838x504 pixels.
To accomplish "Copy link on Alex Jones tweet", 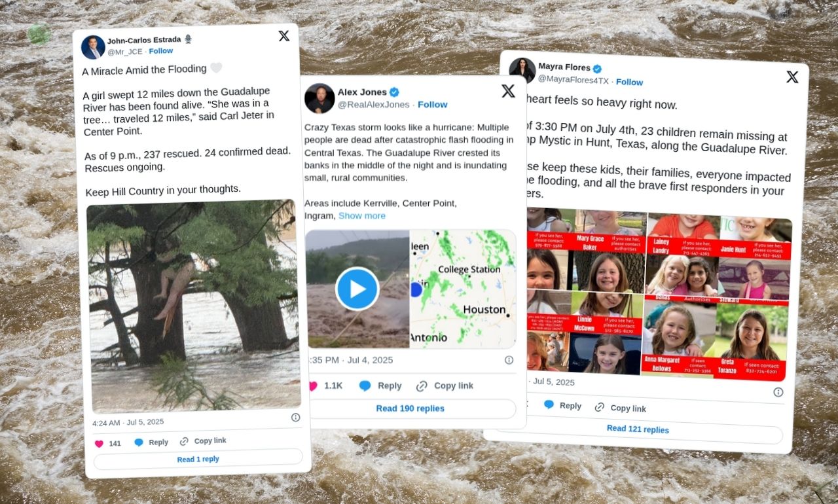I will tap(445, 386).
